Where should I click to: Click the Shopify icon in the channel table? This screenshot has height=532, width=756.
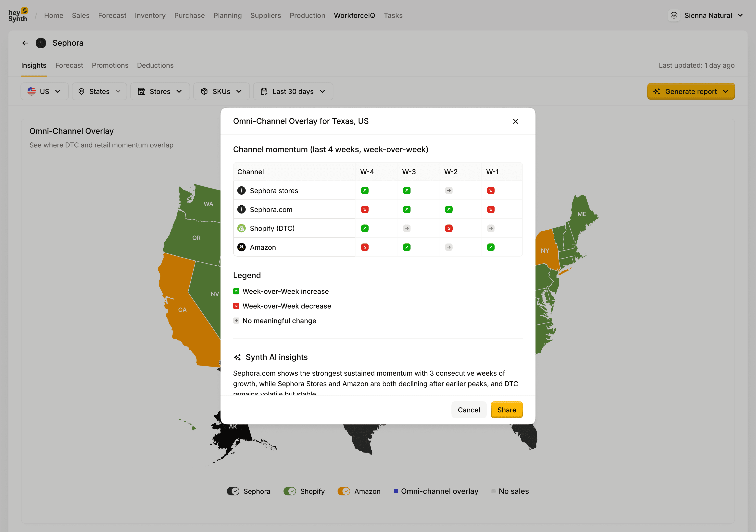(x=241, y=228)
